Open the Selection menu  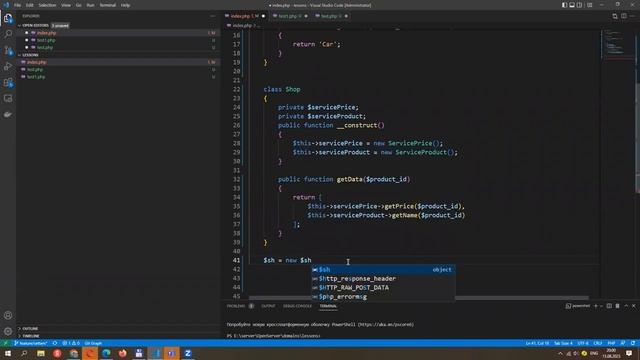click(x=47, y=5)
